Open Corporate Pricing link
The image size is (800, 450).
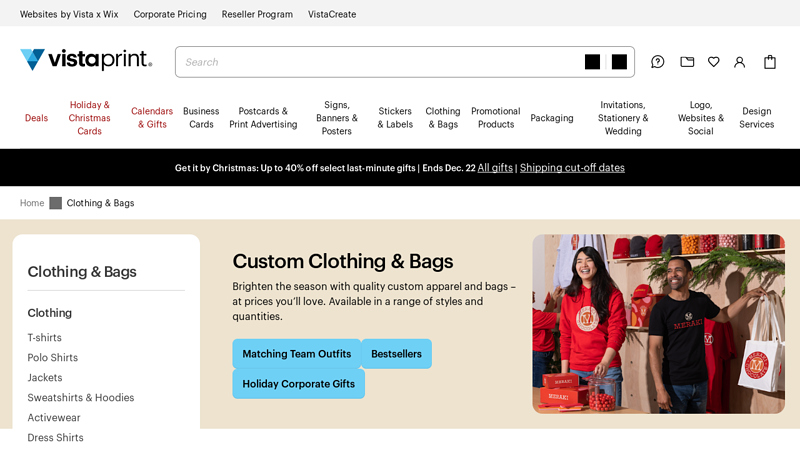(x=170, y=14)
